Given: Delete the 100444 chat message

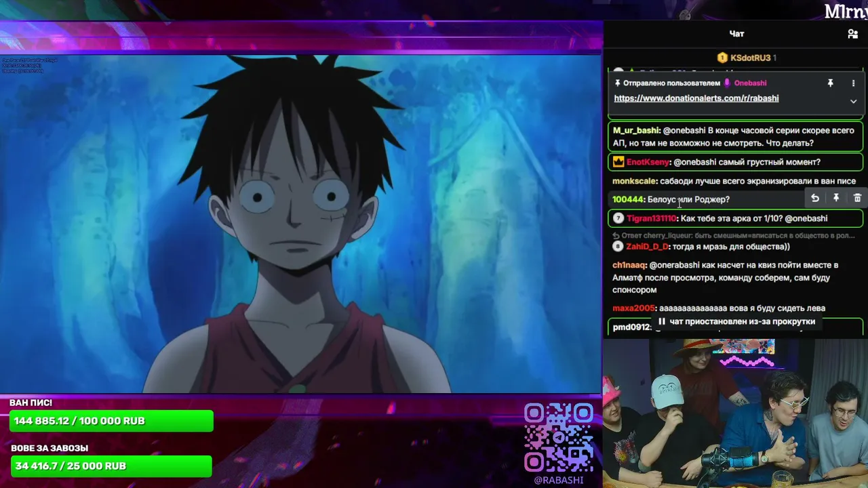Looking at the screenshot, I should [x=857, y=198].
